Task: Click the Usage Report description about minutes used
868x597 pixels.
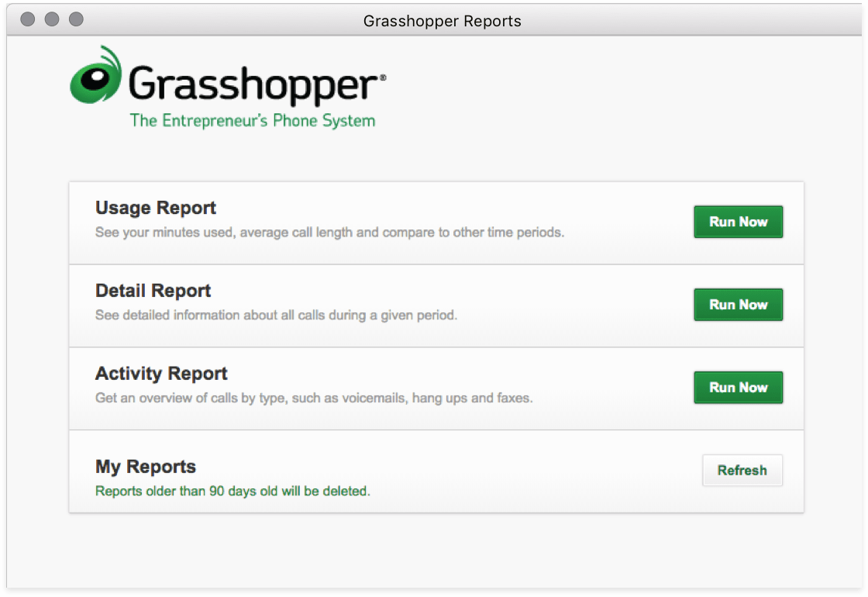Action: (329, 233)
